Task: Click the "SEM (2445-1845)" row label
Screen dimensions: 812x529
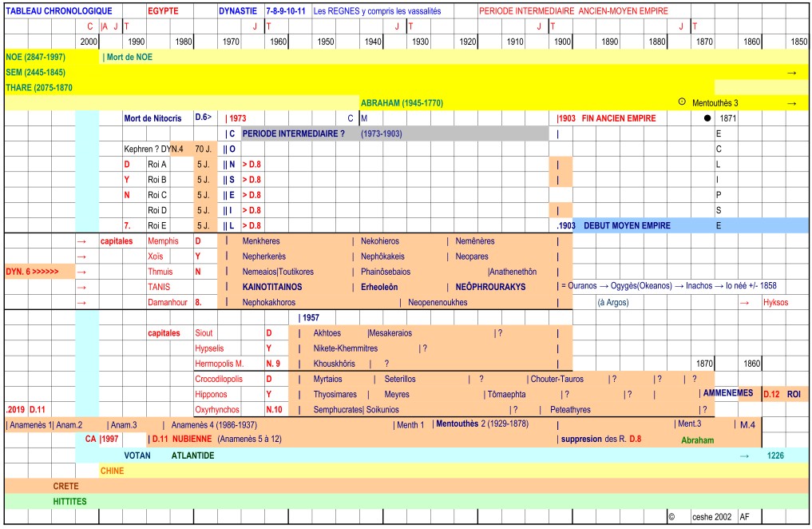Action: pos(36,73)
